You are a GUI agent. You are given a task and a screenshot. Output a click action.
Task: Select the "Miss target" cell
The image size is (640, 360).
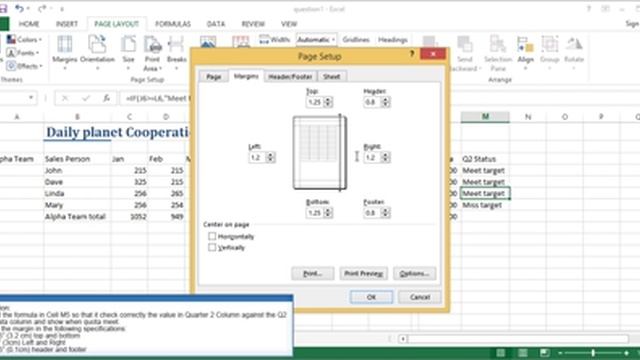(485, 205)
